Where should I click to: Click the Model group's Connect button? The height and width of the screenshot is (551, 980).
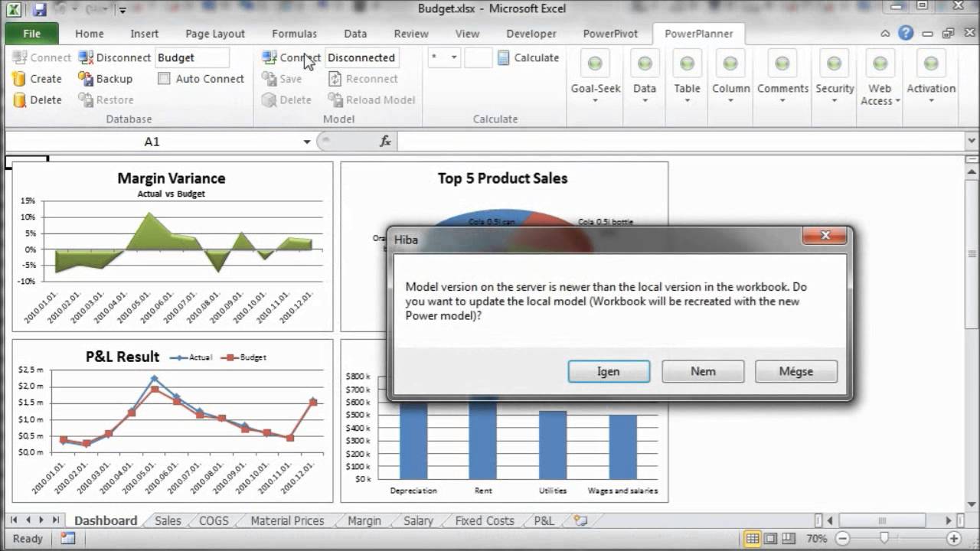point(291,57)
